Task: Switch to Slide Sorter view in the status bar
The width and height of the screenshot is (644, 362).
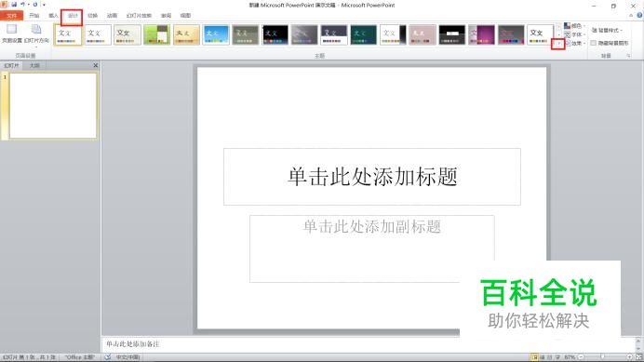Action: [543, 357]
